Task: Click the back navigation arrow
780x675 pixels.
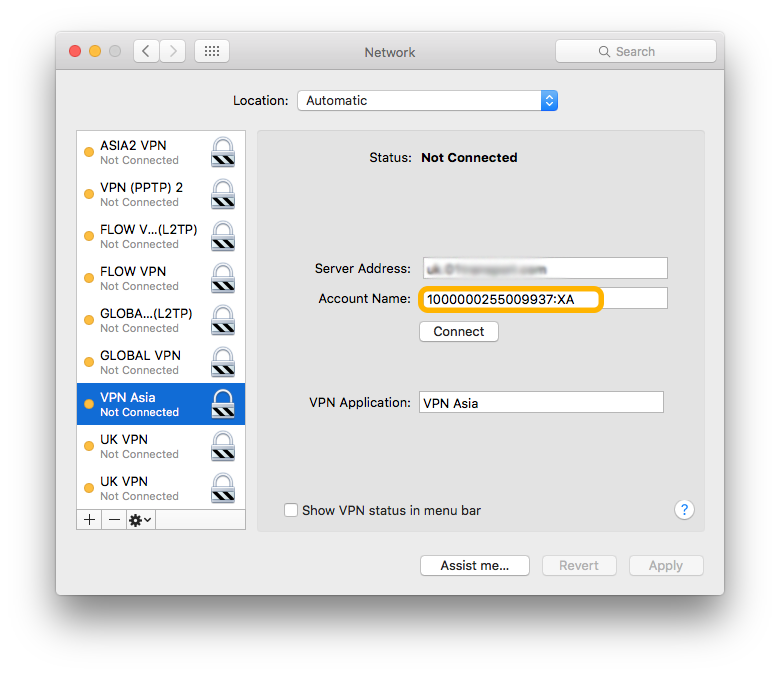Action: point(146,51)
